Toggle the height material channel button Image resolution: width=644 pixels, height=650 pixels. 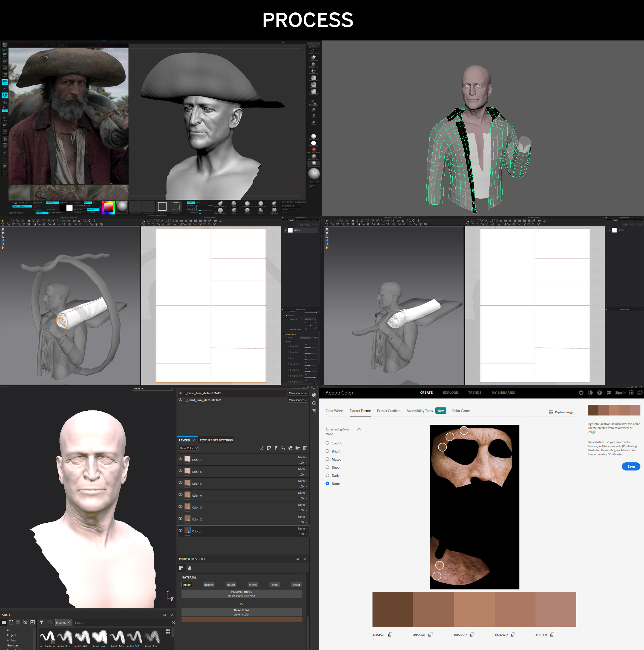[x=209, y=585]
